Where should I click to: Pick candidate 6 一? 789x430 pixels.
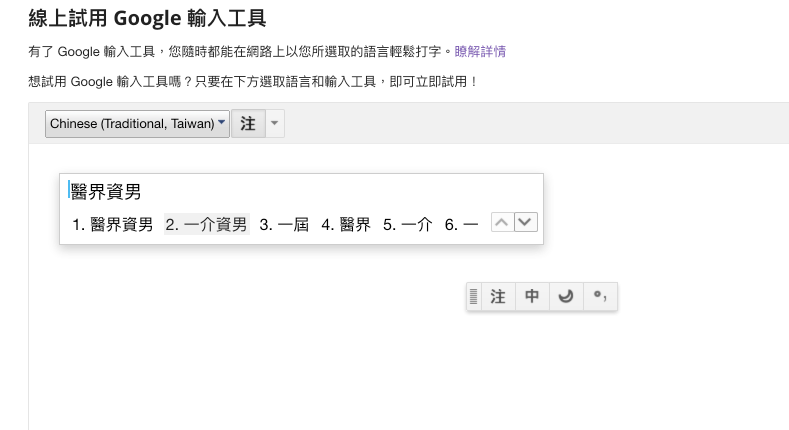(x=462, y=225)
